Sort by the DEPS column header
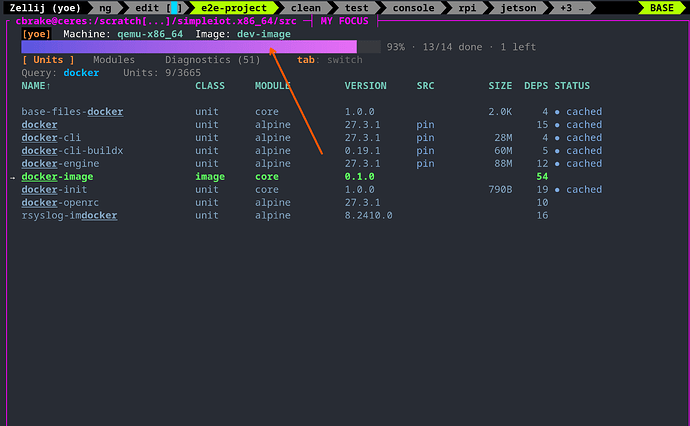Viewport: 690px width, 426px height. 536,86
